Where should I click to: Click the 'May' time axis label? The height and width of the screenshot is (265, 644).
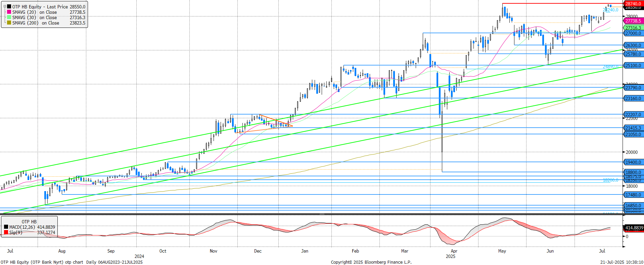[x=502, y=251]
